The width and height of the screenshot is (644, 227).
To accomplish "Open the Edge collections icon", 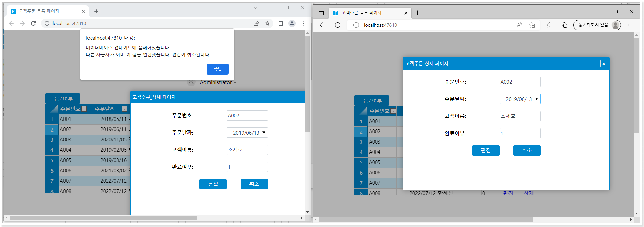I will point(564,25).
